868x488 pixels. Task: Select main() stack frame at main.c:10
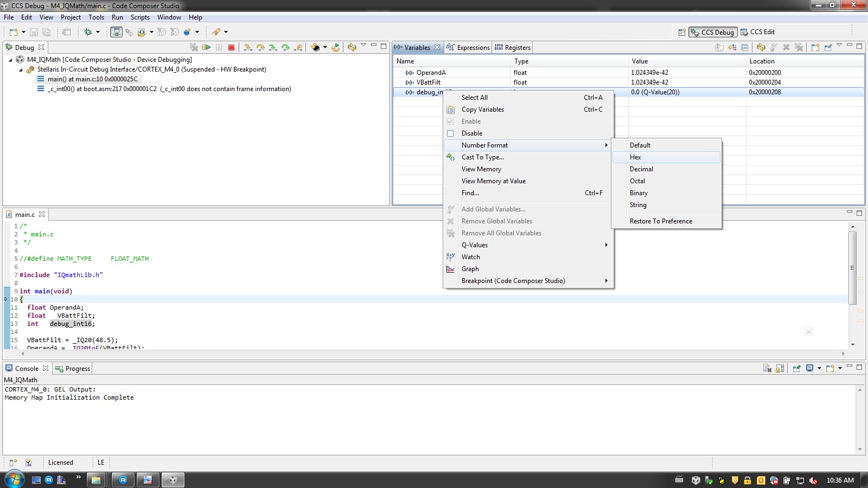click(x=93, y=79)
